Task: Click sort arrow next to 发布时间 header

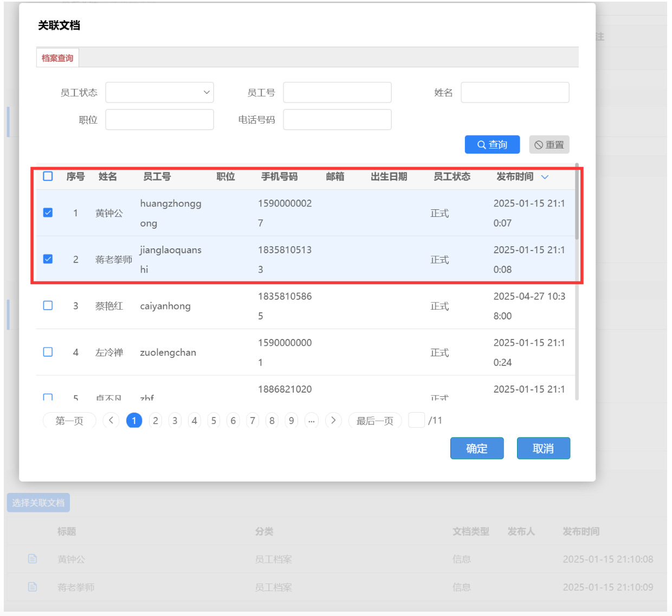Action: [x=545, y=177]
